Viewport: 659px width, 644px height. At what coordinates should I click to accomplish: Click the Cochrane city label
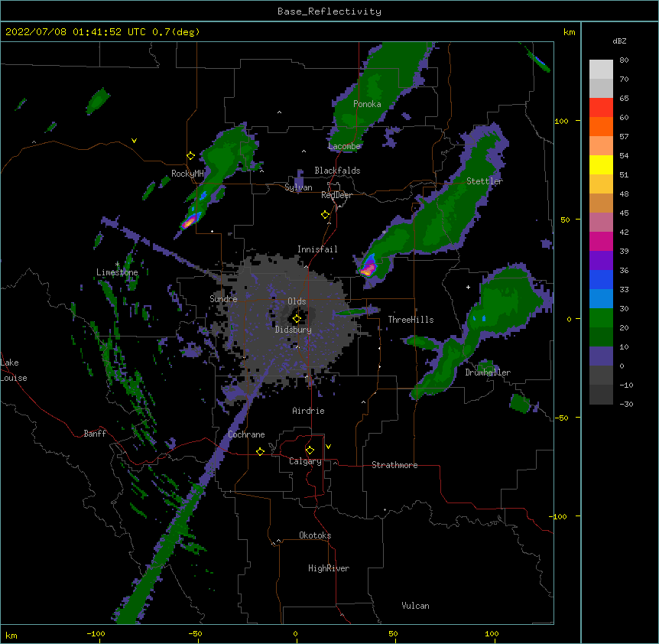pyautogui.click(x=246, y=434)
